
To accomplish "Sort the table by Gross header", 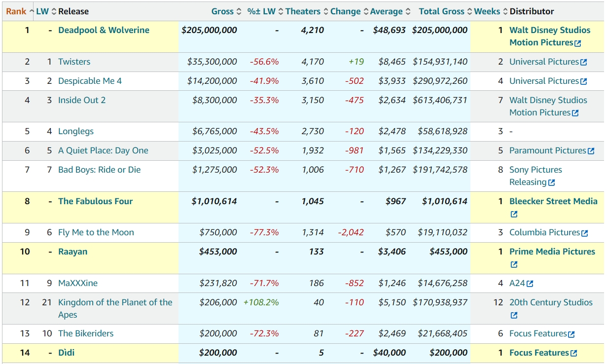I will [226, 11].
